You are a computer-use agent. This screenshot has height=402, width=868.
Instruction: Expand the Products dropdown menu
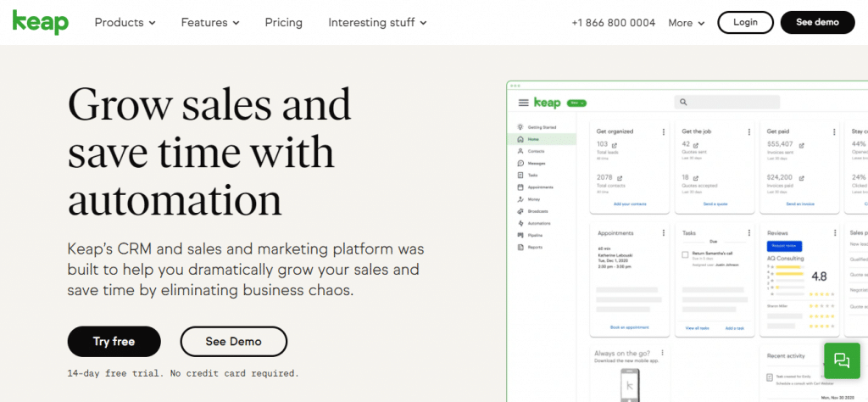coord(125,23)
